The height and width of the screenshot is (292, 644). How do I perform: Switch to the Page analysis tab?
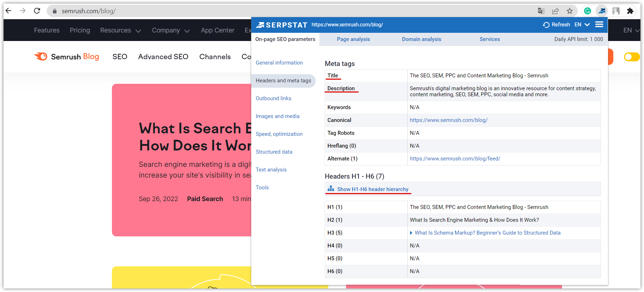pos(354,39)
